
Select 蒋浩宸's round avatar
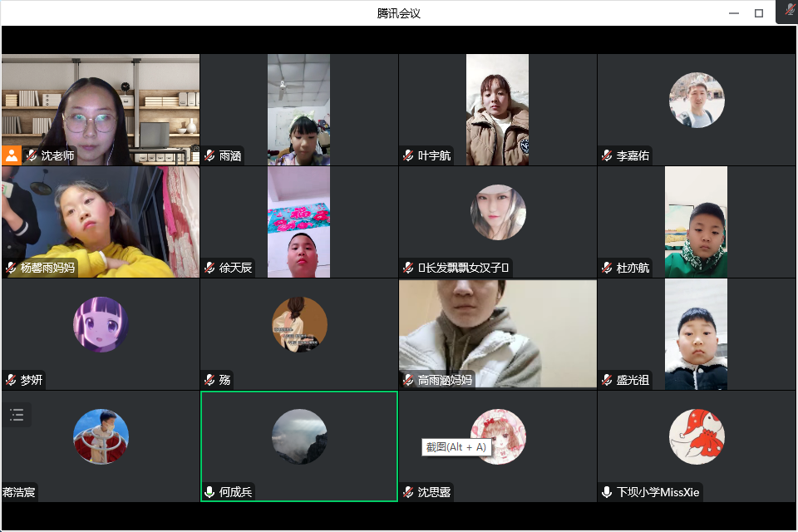pos(101,436)
